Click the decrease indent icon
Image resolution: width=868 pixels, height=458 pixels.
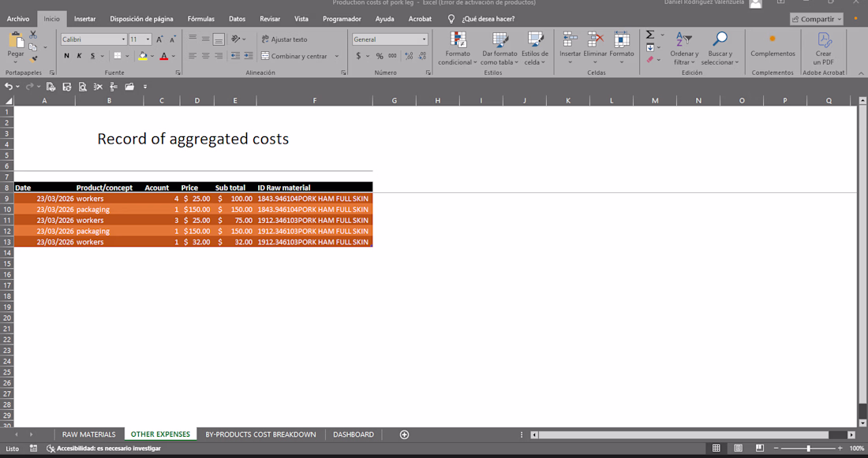(x=235, y=56)
